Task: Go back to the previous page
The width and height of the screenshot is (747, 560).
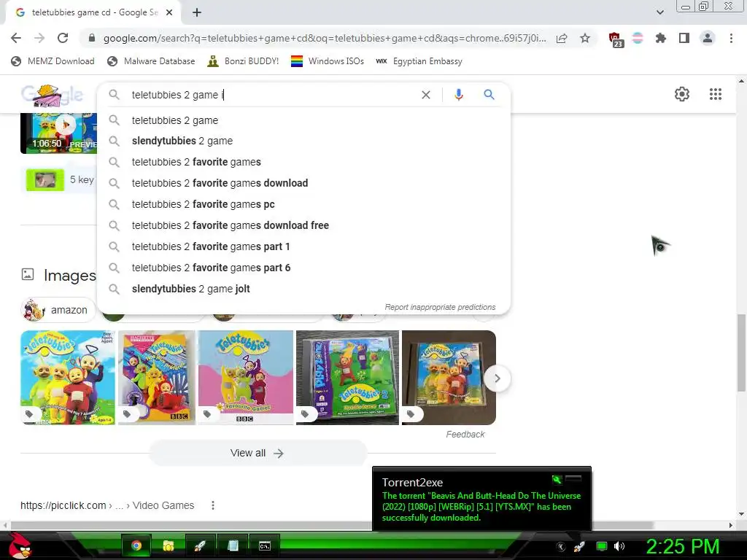Action: 16,38
